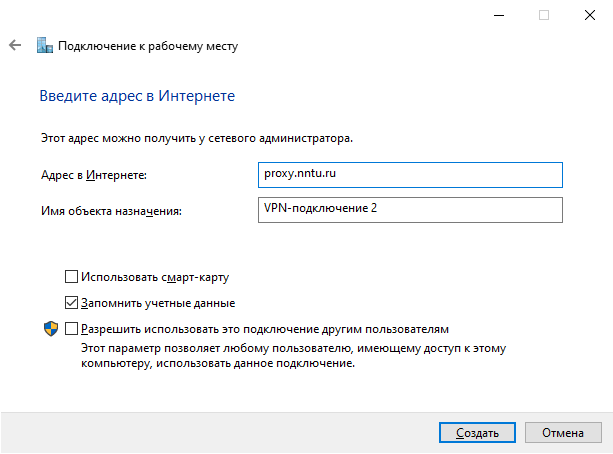Click the heading 'Введите адрес в Интернете'
613x454 pixels.
pyautogui.click(x=137, y=96)
